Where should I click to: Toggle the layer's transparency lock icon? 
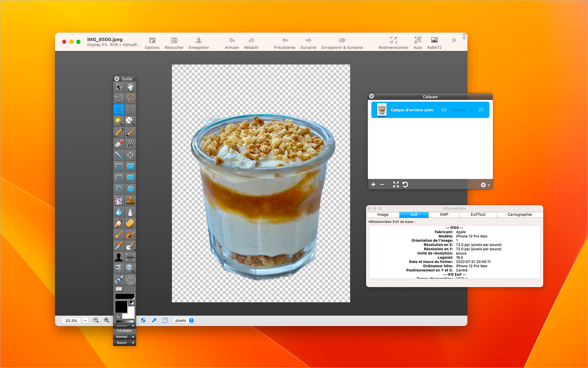coord(481,110)
